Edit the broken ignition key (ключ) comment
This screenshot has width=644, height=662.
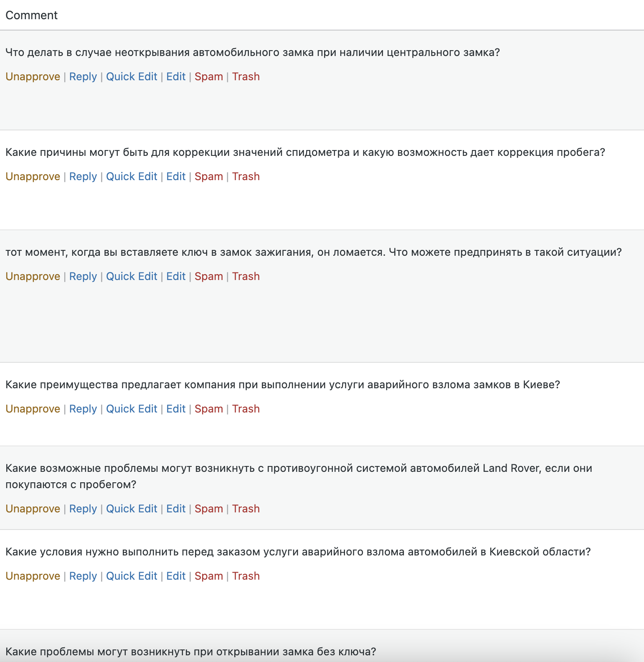pos(176,277)
